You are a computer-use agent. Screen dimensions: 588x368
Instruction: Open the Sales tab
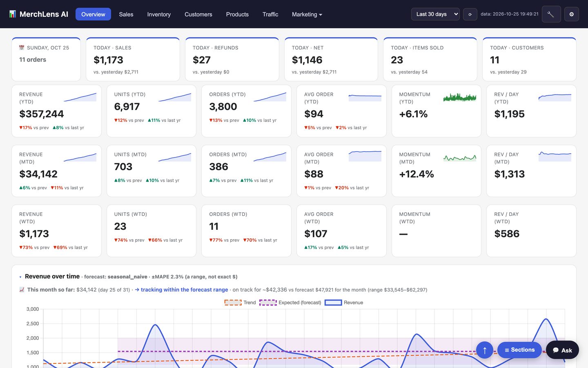point(126,14)
